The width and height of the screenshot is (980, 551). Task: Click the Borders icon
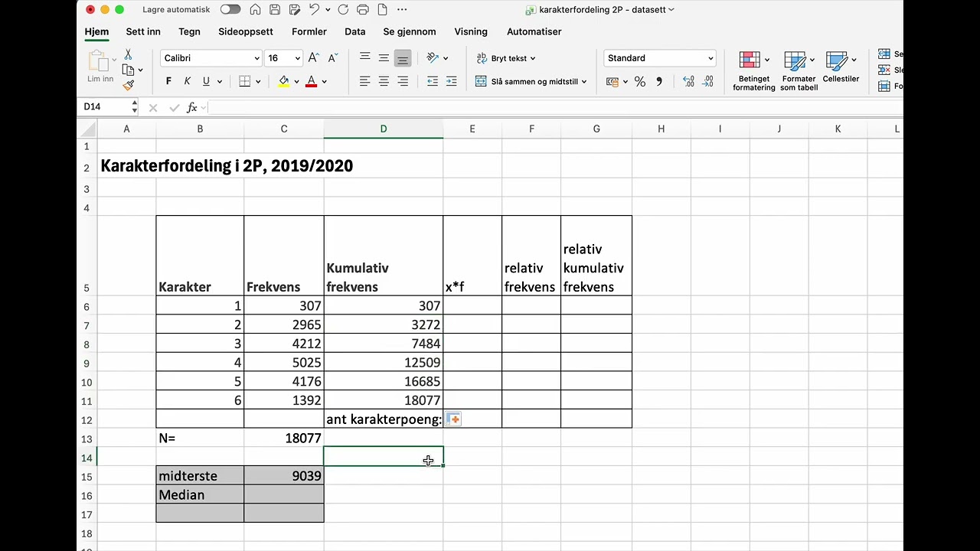(244, 81)
